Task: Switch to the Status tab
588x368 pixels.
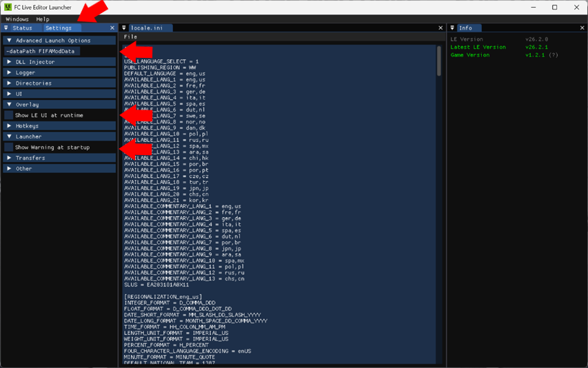Action: click(22, 28)
